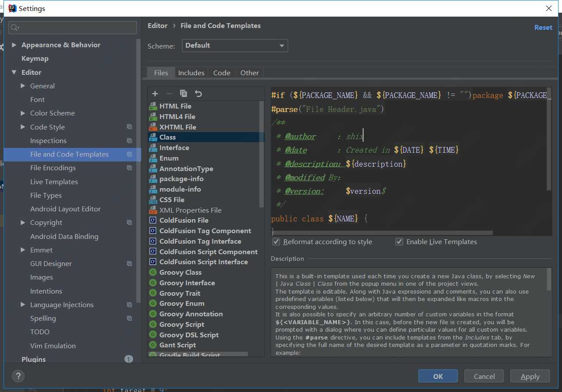Viewport: 562px width, 392px height.
Task: Switch to the Code tab
Action: [x=222, y=73]
